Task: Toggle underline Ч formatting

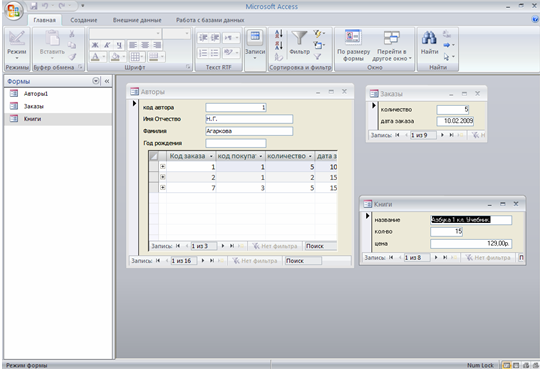Action: 119,45
